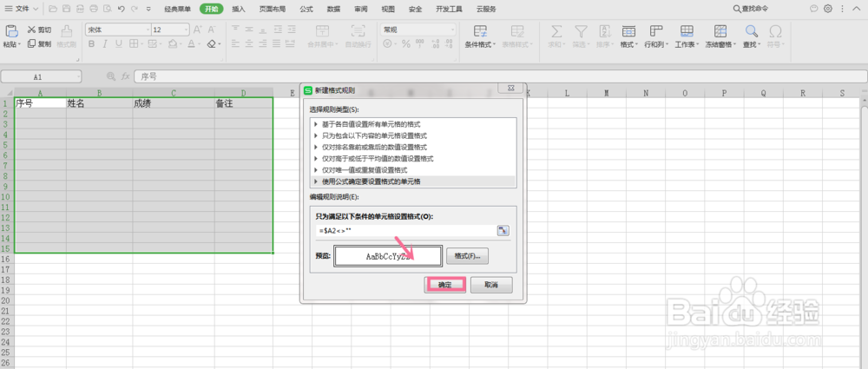Switch to the 视图 (View) tab

[388, 9]
